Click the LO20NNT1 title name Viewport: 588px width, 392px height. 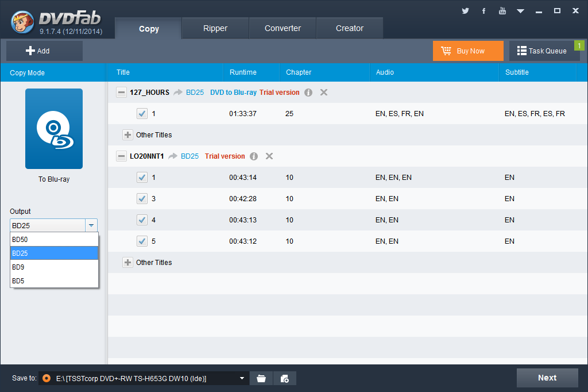click(146, 156)
